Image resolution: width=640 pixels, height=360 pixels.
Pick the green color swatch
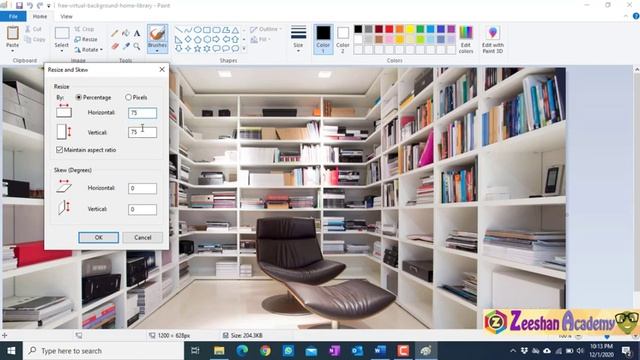pyautogui.click(x=420, y=29)
